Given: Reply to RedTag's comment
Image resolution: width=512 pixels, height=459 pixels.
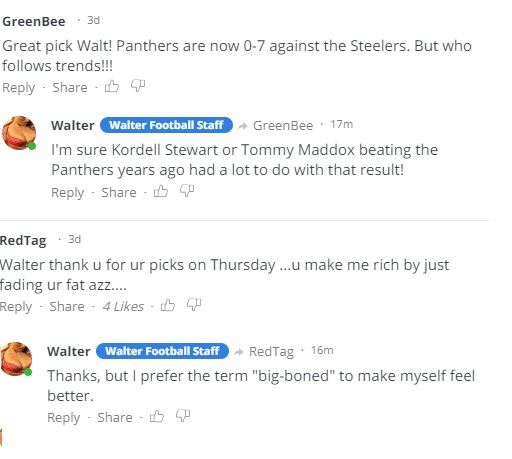Looking at the screenshot, I should click(16, 307).
